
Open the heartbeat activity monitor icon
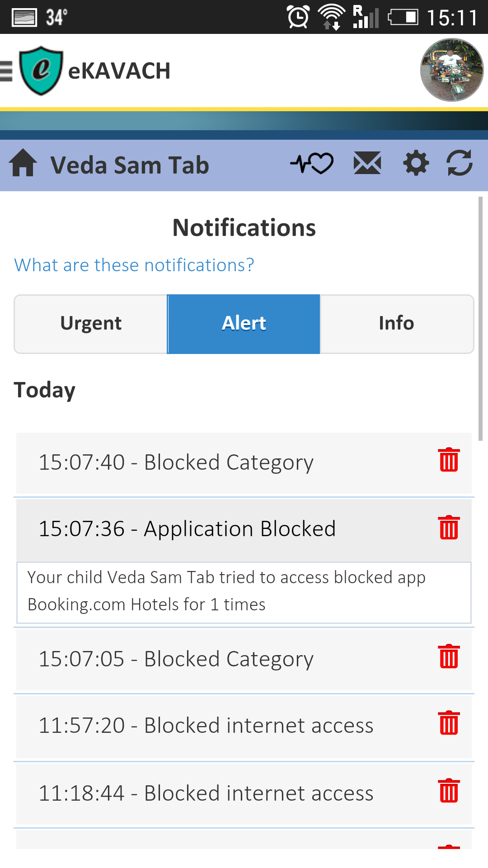coord(312,164)
